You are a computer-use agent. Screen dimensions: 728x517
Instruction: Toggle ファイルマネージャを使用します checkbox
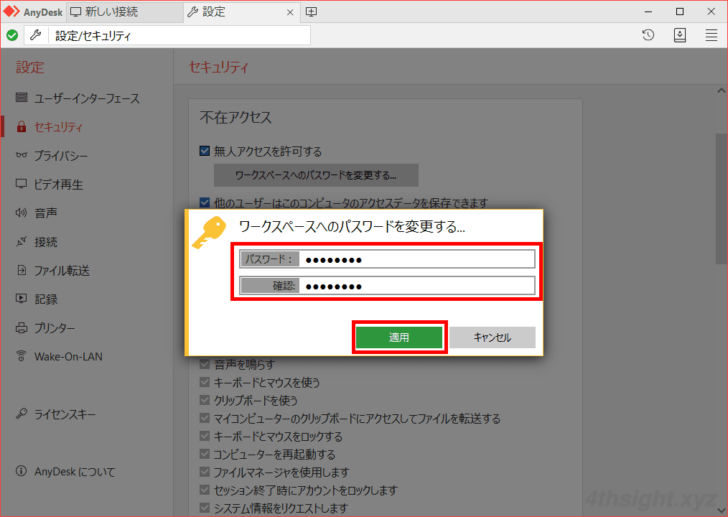[x=205, y=472]
